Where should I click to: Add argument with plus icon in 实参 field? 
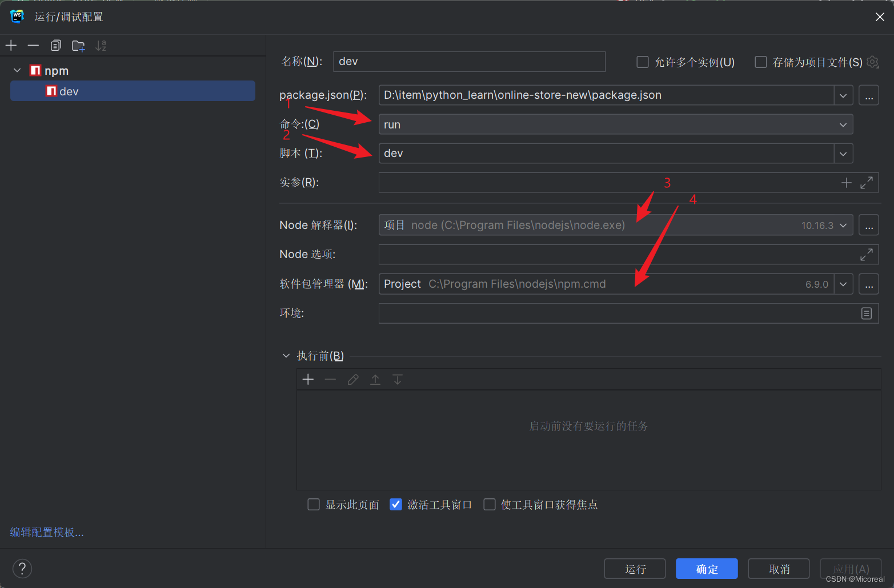point(847,183)
